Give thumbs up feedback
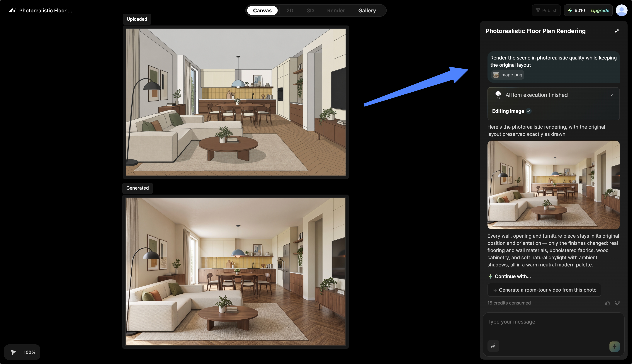Screen dimensions: 632x364 pyautogui.click(x=607, y=303)
